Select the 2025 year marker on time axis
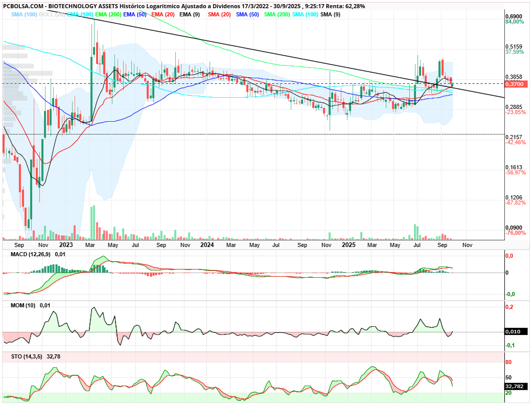Image resolution: width=532 pixels, height=405 pixels. pos(349,245)
